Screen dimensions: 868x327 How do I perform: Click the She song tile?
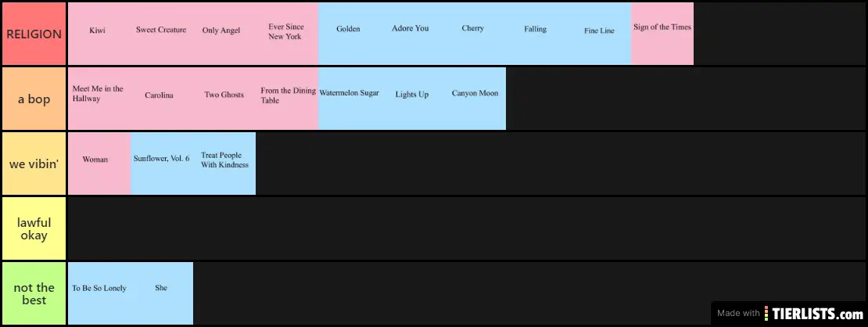click(x=161, y=293)
